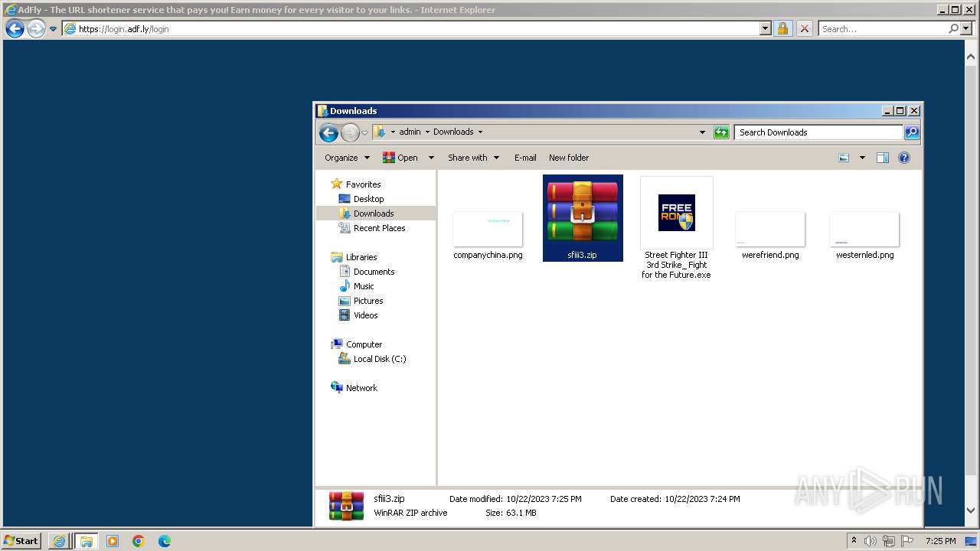Screen dimensions: 980x551
Task: Click the E-mail toolbar button
Action: pos(525,158)
